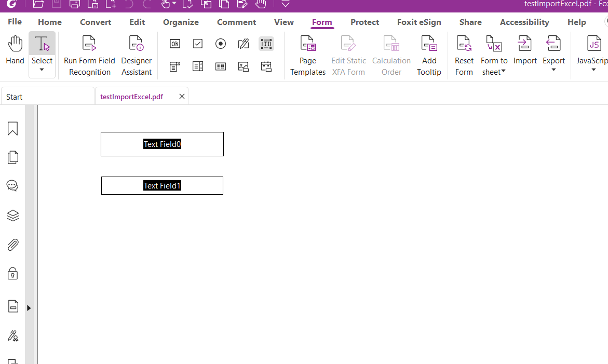Select the Check Box tool
608x364 pixels.
pos(197,44)
